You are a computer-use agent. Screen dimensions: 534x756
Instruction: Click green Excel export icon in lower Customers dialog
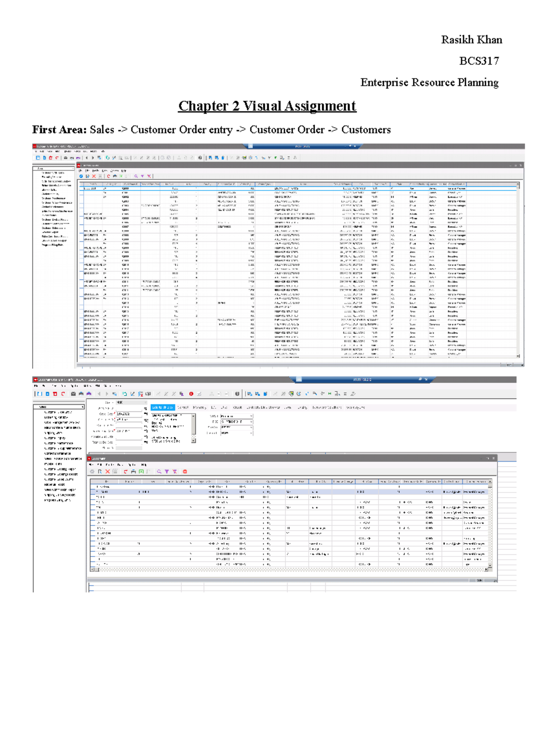141,471
